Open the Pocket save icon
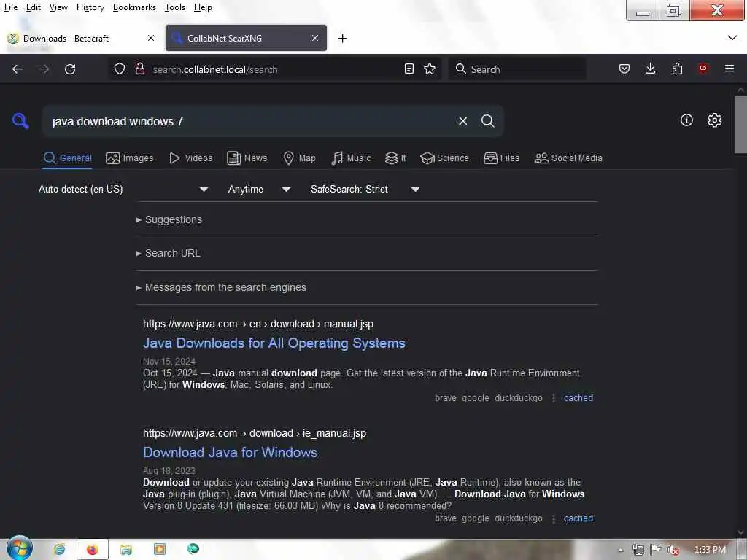The height and width of the screenshot is (560, 747). coord(624,69)
